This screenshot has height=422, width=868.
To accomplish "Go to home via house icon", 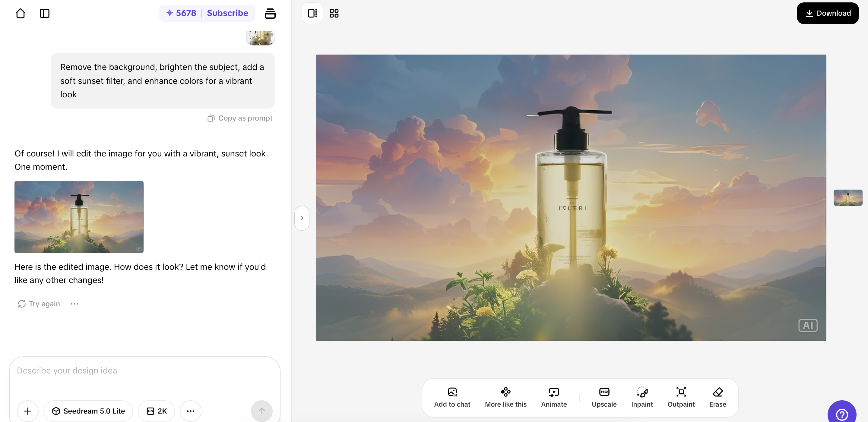I will pyautogui.click(x=20, y=13).
